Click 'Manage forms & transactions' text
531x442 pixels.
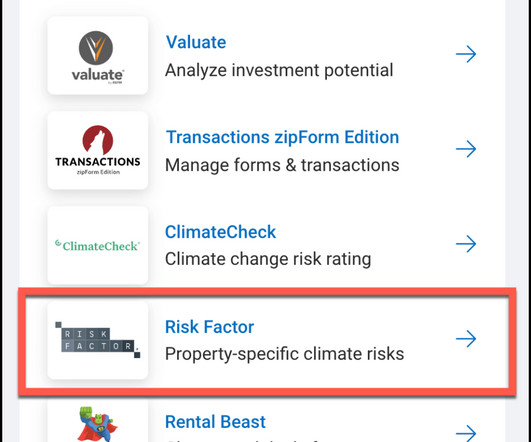pyautogui.click(x=282, y=165)
